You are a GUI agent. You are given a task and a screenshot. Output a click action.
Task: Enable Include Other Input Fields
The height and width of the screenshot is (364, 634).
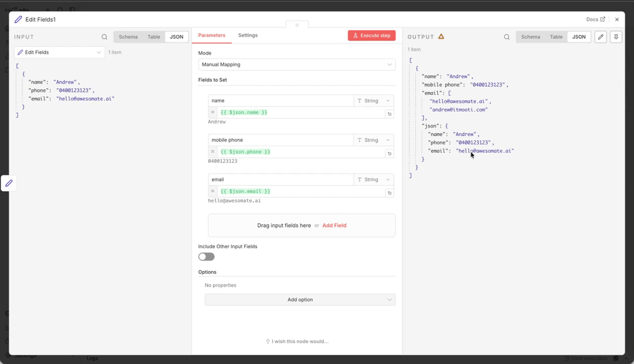click(x=206, y=256)
